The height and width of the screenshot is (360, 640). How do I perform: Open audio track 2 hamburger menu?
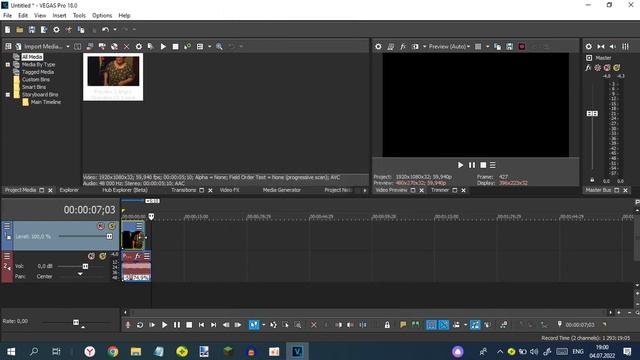point(7,256)
